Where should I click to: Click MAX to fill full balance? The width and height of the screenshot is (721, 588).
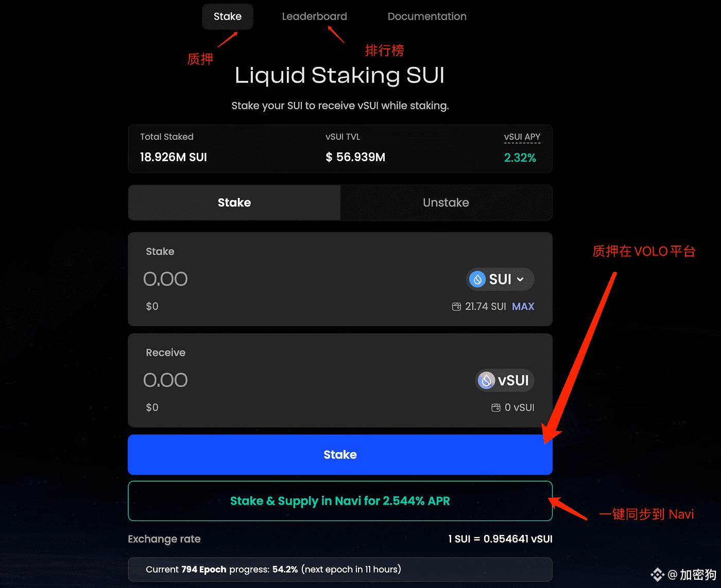tap(523, 307)
